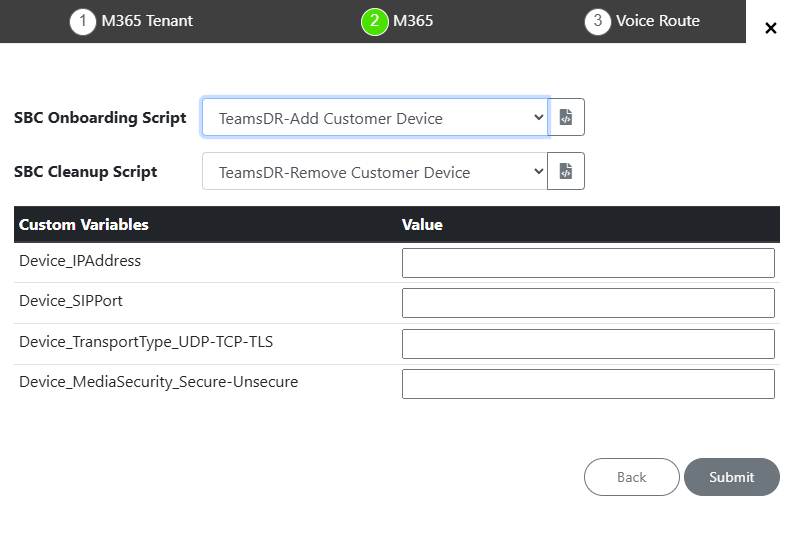View the SBC Cleanup Script code icon
The image size is (788, 540).
566,171
